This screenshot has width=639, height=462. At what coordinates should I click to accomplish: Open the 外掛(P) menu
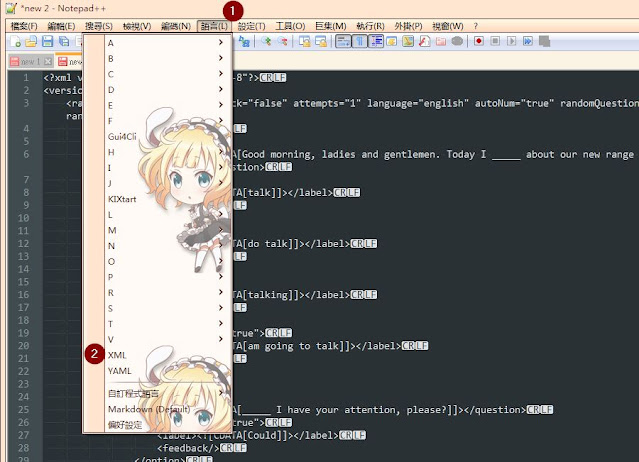[x=408, y=26]
